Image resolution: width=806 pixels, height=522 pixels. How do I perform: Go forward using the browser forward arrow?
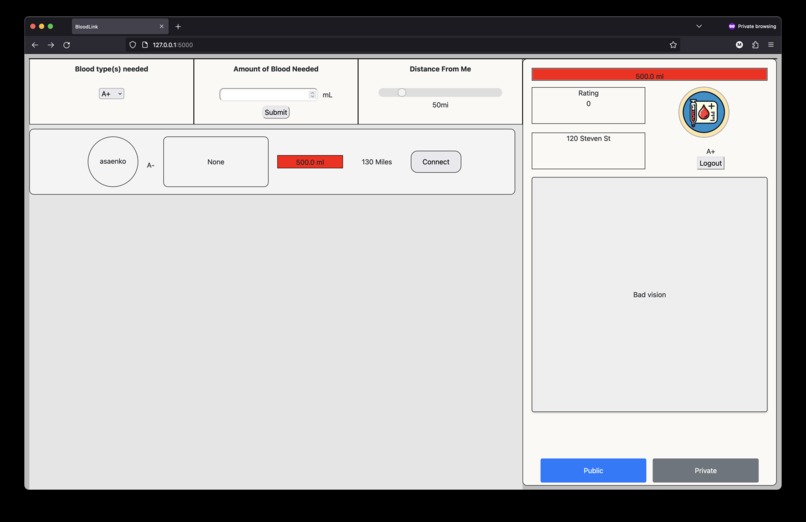tap(51, 45)
